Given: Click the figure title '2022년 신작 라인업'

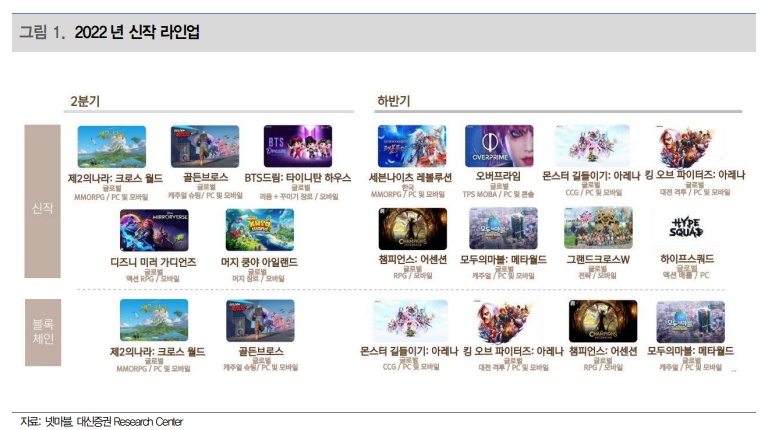Looking at the screenshot, I should coord(137,32).
